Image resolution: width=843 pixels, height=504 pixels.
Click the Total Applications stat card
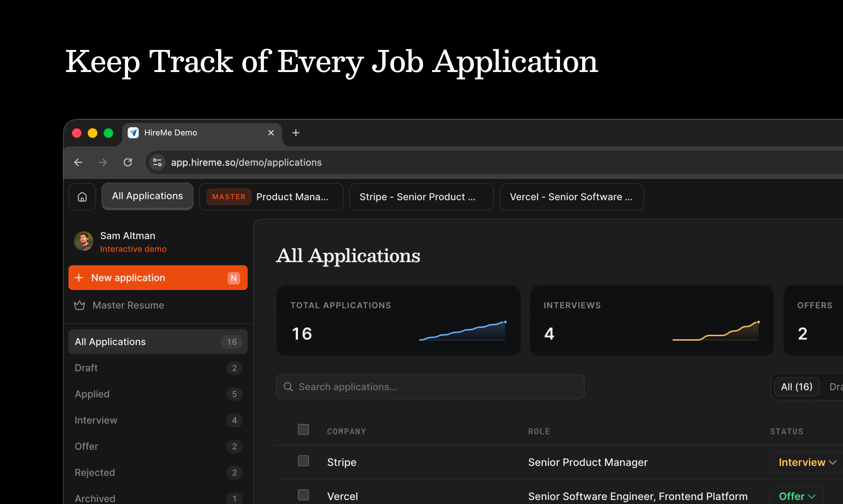(398, 321)
